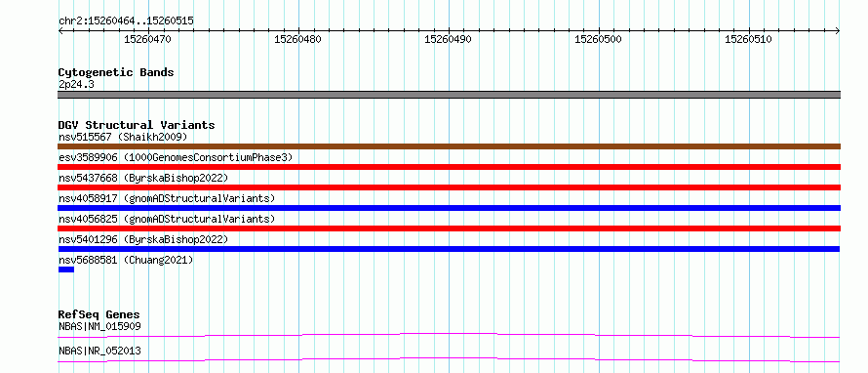868x373 pixels.
Task: Click the NBAS|NM_015909 gene label
Action: 99,326
